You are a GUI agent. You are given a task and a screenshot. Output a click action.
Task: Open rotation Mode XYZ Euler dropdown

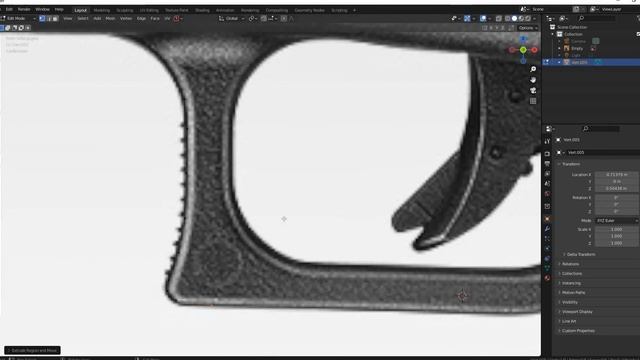pos(617,220)
